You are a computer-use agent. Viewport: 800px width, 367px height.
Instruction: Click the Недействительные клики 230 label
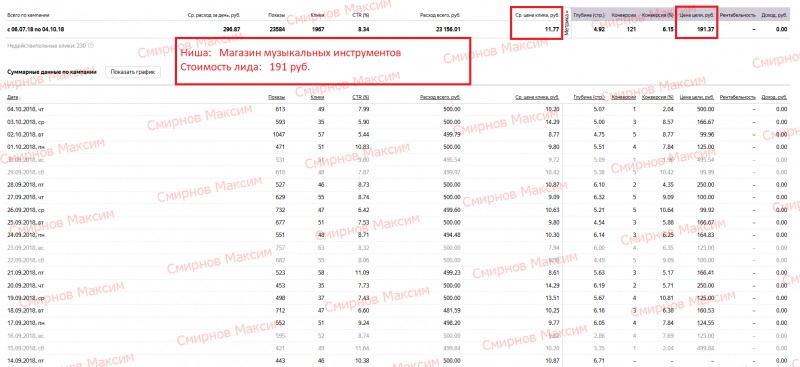tap(46, 45)
